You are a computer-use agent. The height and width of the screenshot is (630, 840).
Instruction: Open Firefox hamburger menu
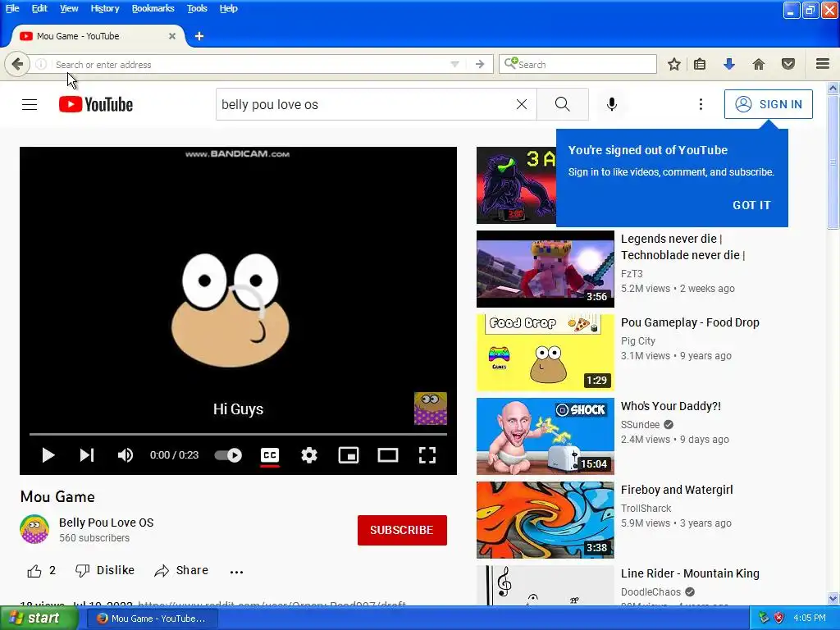(x=823, y=64)
